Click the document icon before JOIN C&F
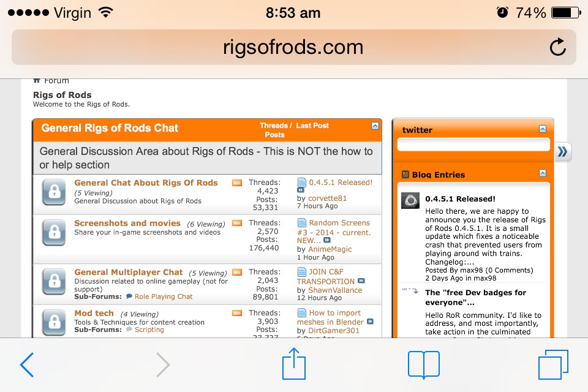The width and height of the screenshot is (588, 392). (301, 271)
